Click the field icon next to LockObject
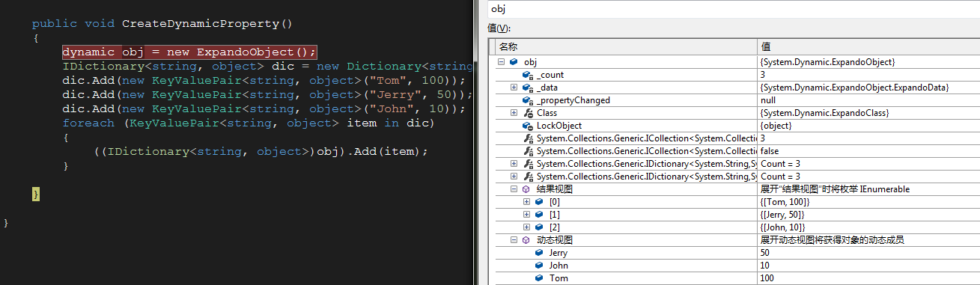The height and width of the screenshot is (285, 980). coord(527,126)
